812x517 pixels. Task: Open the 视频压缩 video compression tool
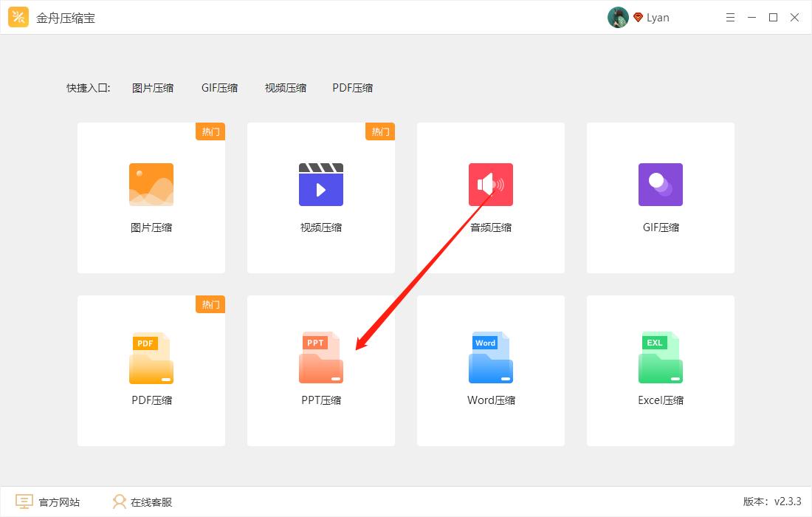coord(320,197)
